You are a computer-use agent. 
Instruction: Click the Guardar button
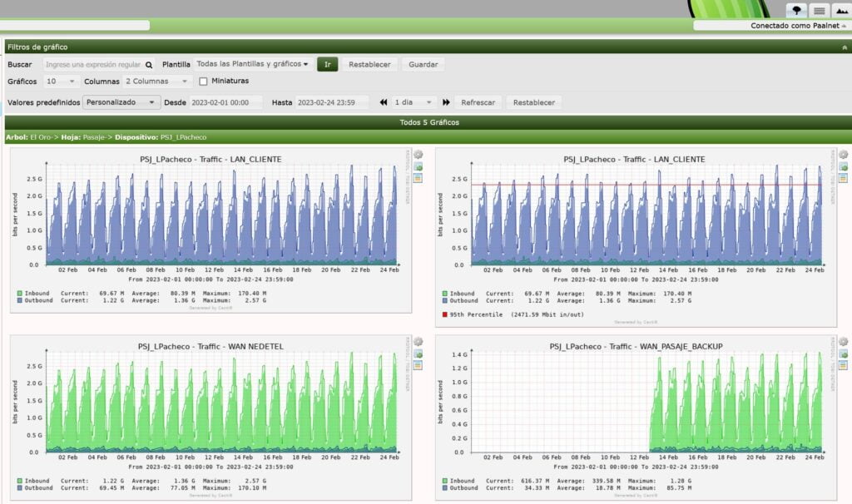pyautogui.click(x=423, y=64)
